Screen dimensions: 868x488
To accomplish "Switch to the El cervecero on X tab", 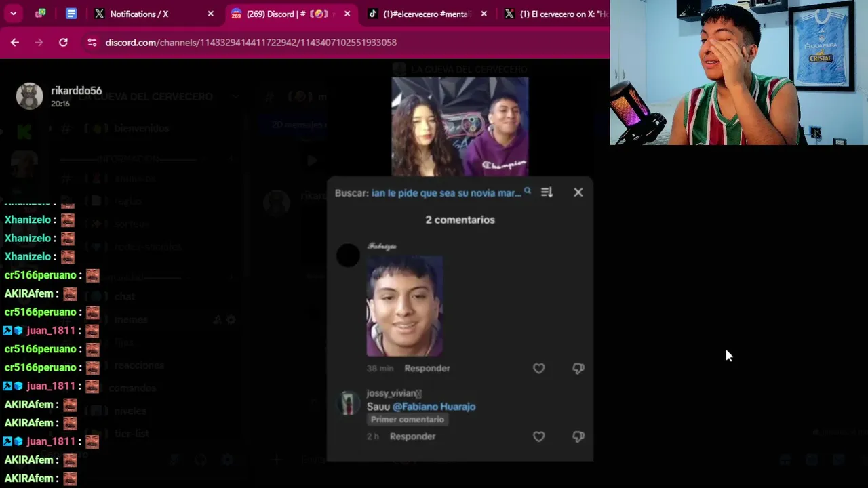I will coord(556,14).
